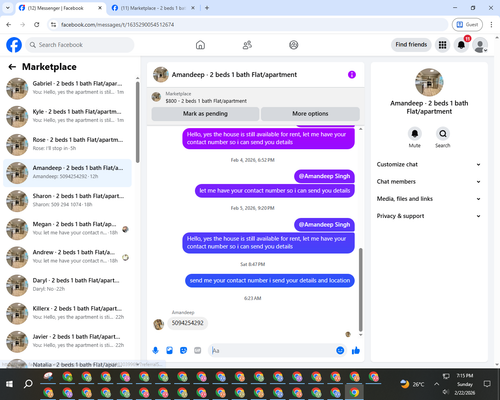Open Javier's conversation
Image resolution: width=500 pixels, height=400 pixels.
[x=67, y=341]
